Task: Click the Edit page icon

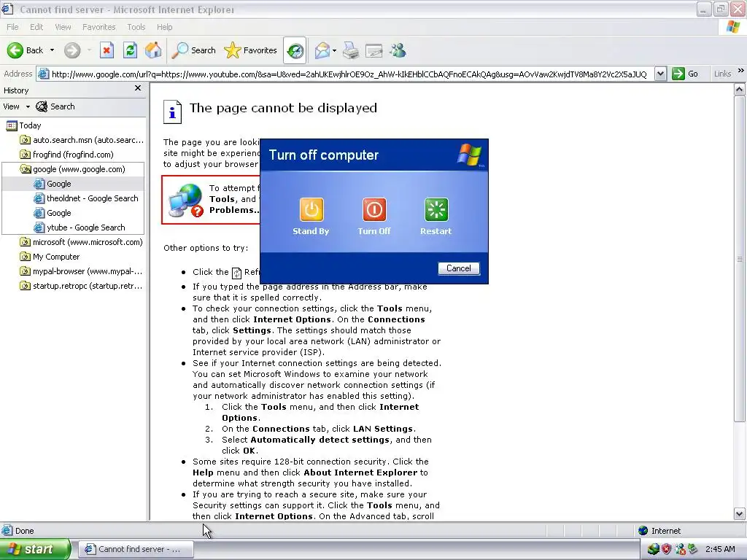Action: pos(374,50)
